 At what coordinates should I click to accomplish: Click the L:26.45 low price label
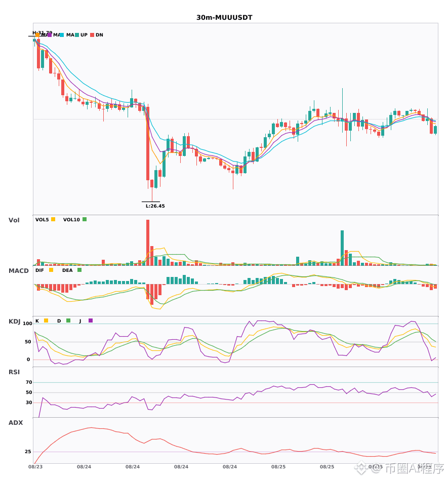pyautogui.click(x=155, y=206)
